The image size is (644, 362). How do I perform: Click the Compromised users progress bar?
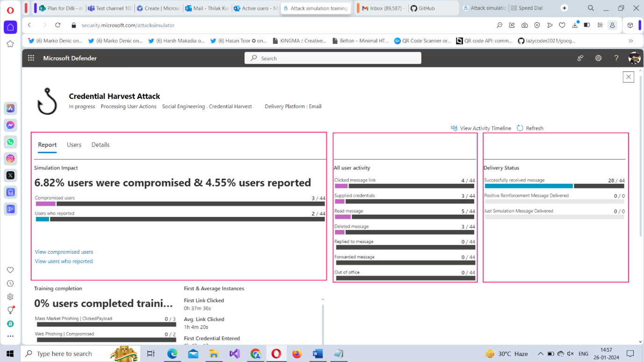point(180,204)
